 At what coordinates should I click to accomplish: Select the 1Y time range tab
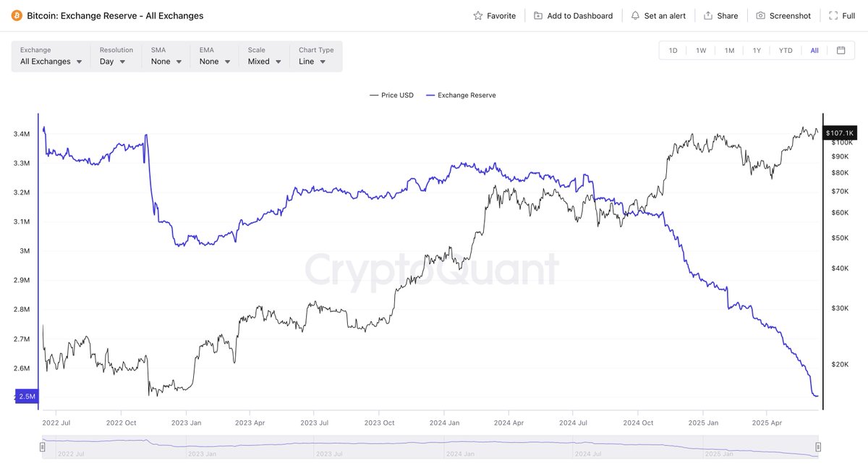pyautogui.click(x=757, y=50)
